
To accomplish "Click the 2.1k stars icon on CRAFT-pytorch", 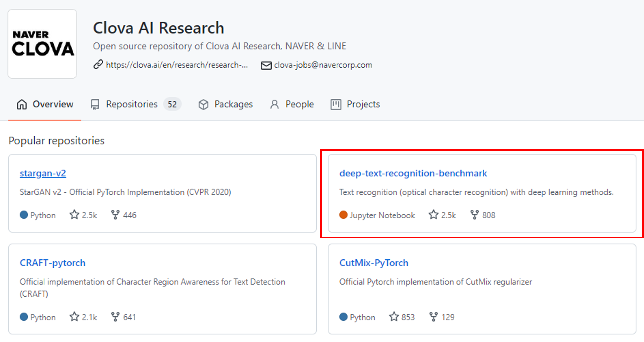I will pos(74,317).
